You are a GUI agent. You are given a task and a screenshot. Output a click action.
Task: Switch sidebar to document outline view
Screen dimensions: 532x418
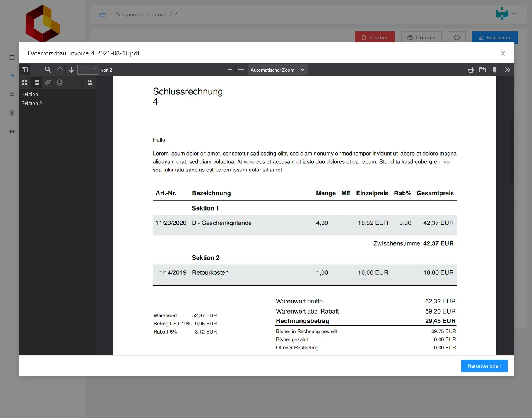coord(36,82)
